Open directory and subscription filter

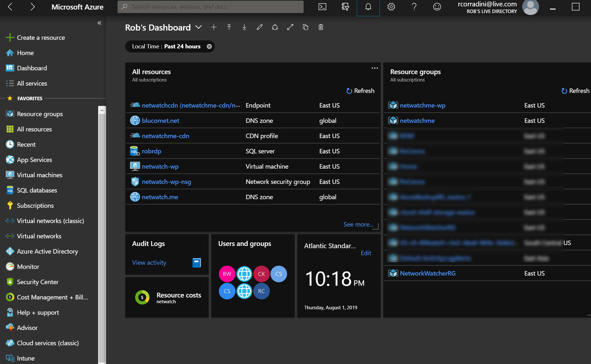click(345, 7)
